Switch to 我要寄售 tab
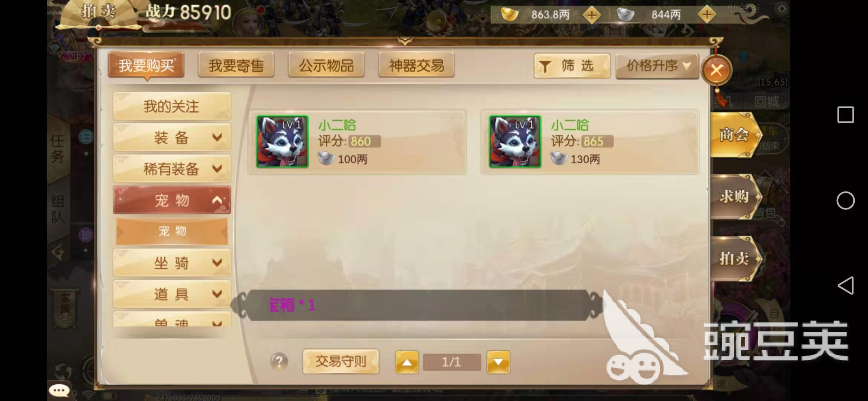The width and height of the screenshot is (868, 401). click(236, 65)
